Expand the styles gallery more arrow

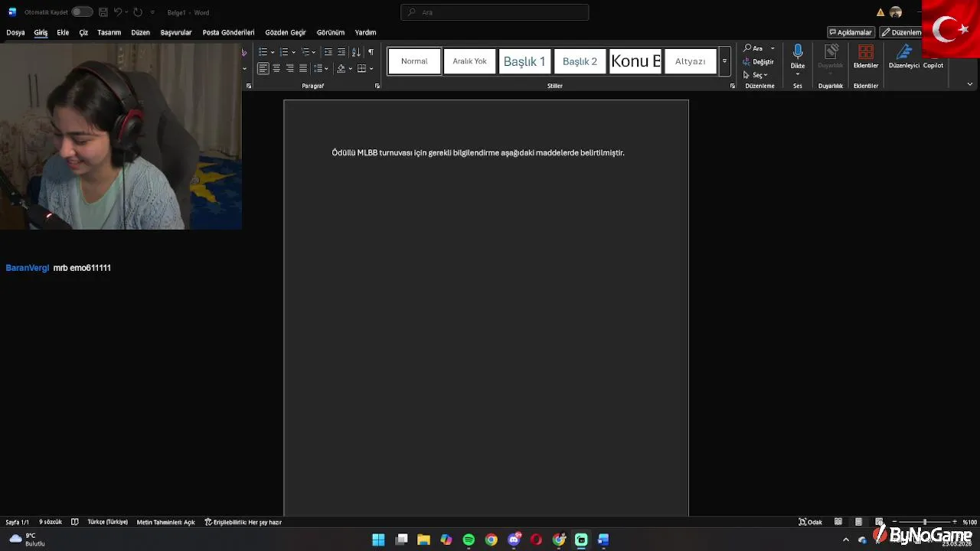coord(724,61)
